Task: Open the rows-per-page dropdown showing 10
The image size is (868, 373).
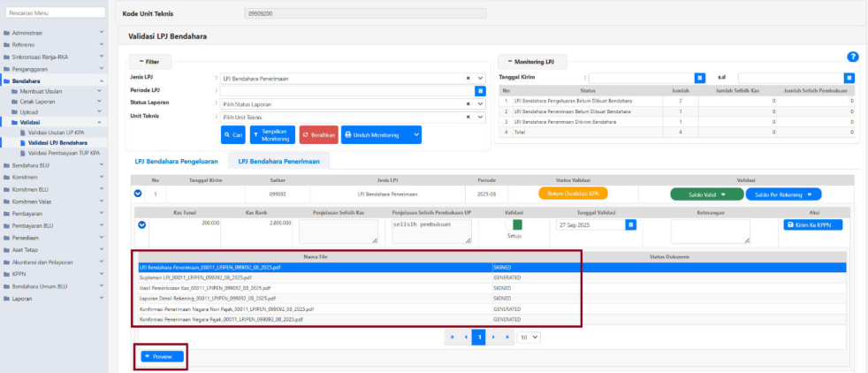Action: [529, 337]
